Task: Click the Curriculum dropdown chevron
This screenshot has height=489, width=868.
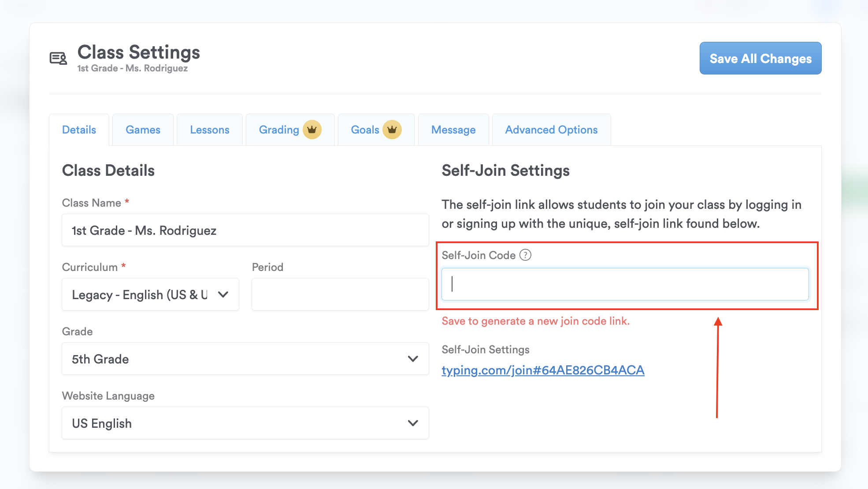Action: [x=223, y=294]
